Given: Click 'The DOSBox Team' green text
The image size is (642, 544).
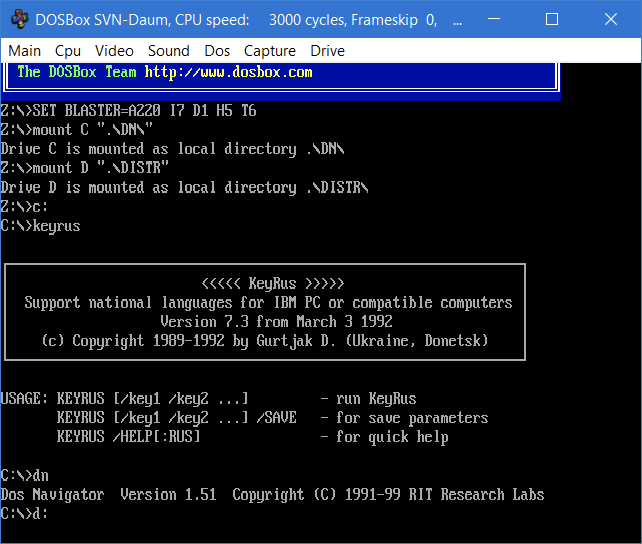Looking at the screenshot, I should (77, 72).
